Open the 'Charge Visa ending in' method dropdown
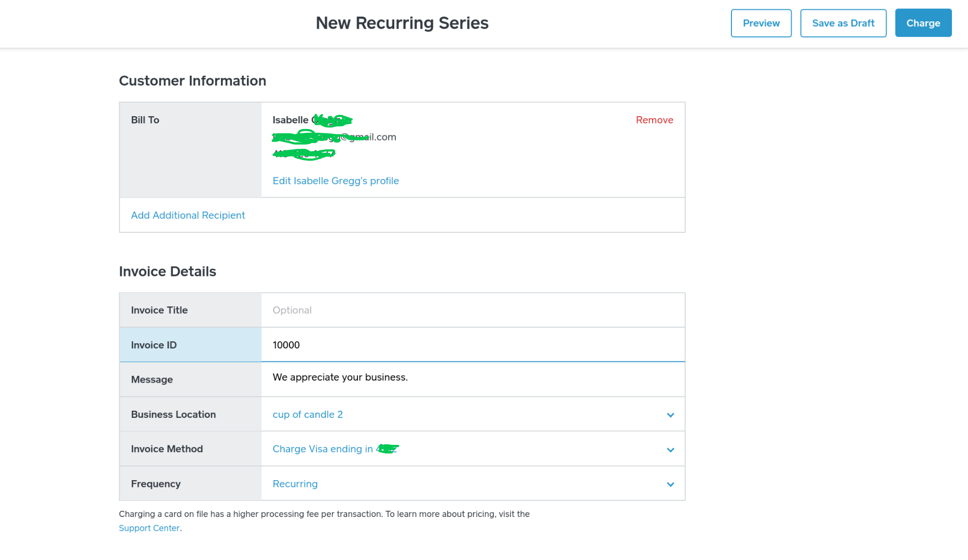This screenshot has width=968, height=560. [x=323, y=449]
